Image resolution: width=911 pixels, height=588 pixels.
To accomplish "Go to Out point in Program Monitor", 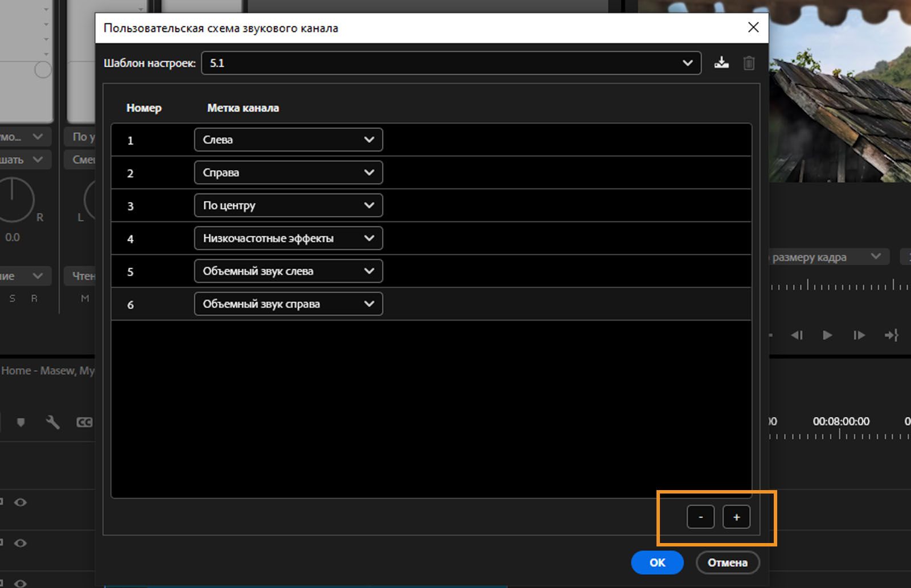I will [x=891, y=335].
